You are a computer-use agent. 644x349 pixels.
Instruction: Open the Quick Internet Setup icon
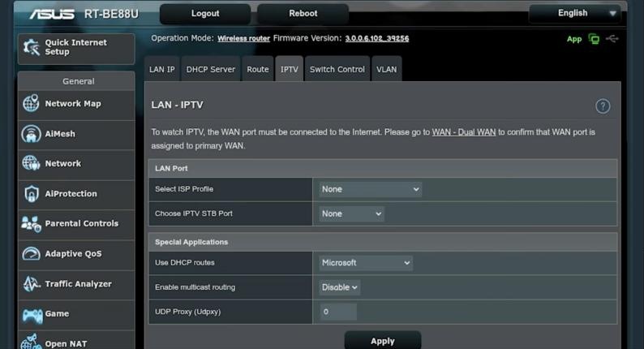point(31,47)
